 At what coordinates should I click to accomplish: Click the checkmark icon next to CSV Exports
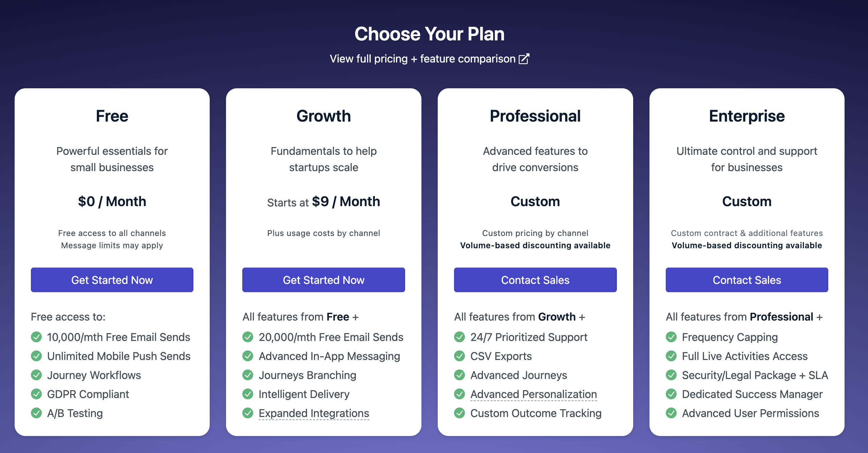(459, 356)
